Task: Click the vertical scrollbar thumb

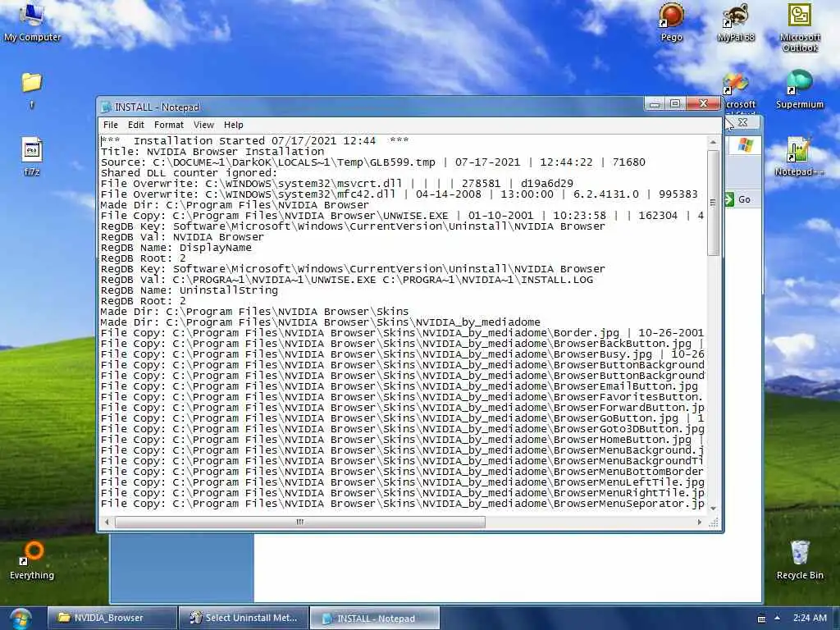Action: point(713,203)
